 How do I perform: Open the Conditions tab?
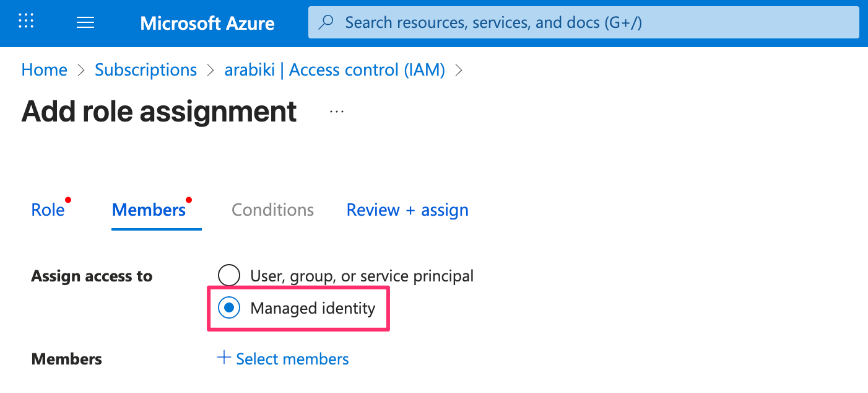point(272,210)
